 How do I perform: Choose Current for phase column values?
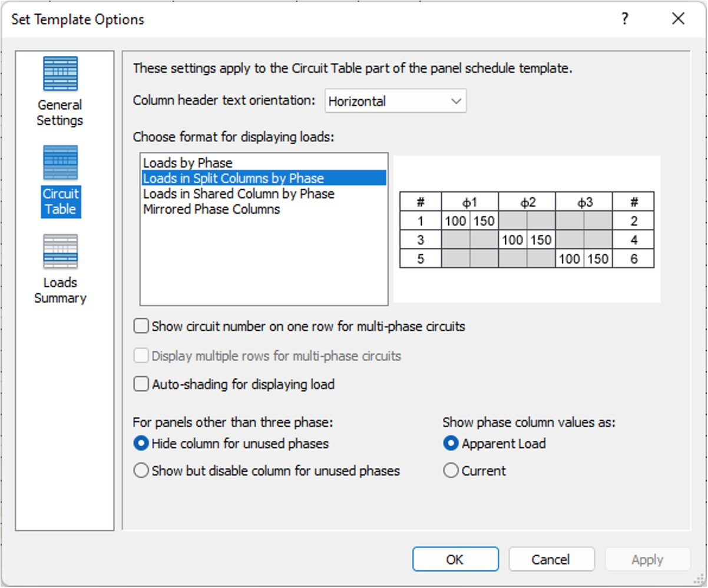pos(451,471)
